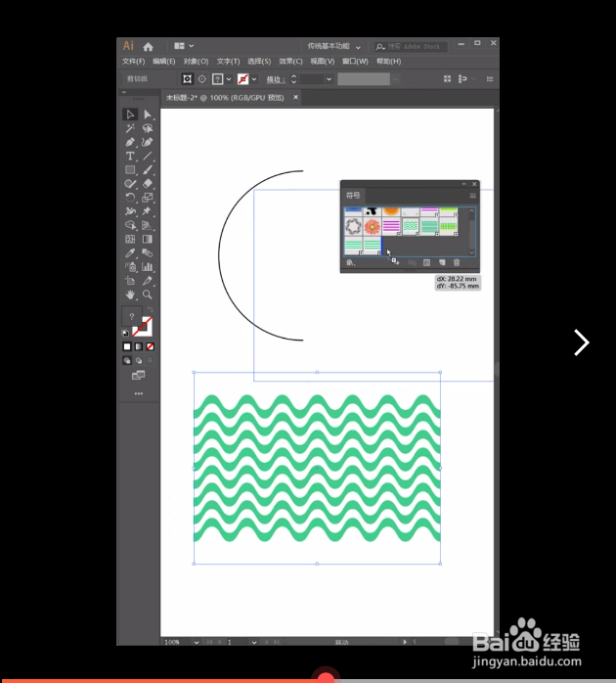Set paint type to None

coord(151,346)
